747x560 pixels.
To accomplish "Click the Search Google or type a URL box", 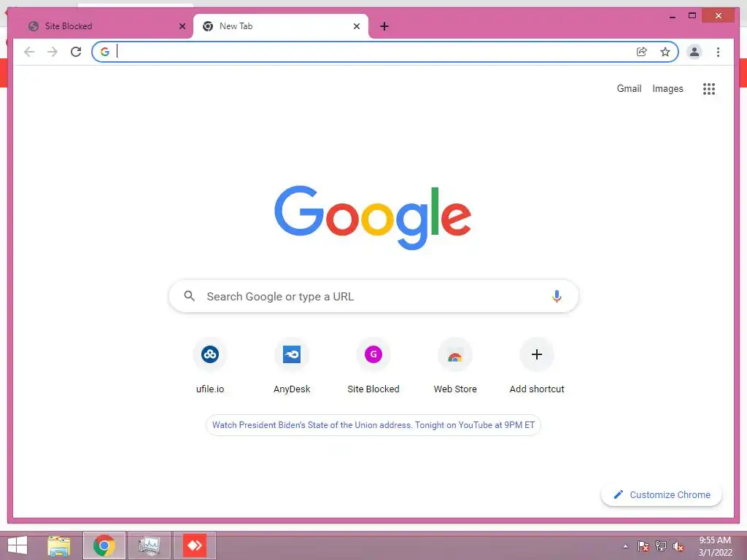I will coord(373,296).
